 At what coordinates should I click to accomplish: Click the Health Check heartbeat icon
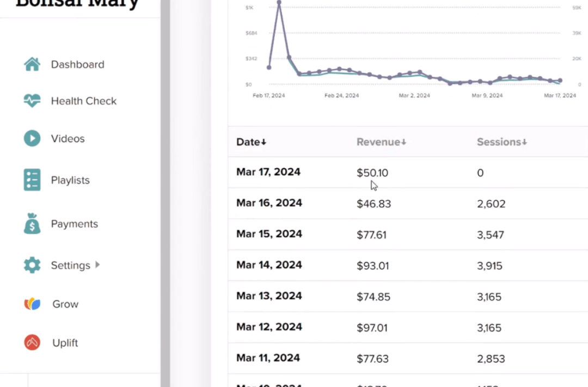pos(32,101)
